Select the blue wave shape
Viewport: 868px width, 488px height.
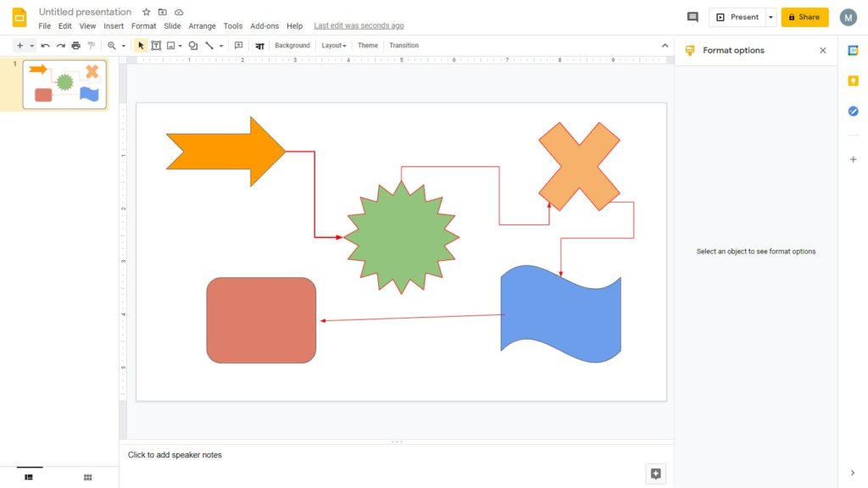[561, 313]
